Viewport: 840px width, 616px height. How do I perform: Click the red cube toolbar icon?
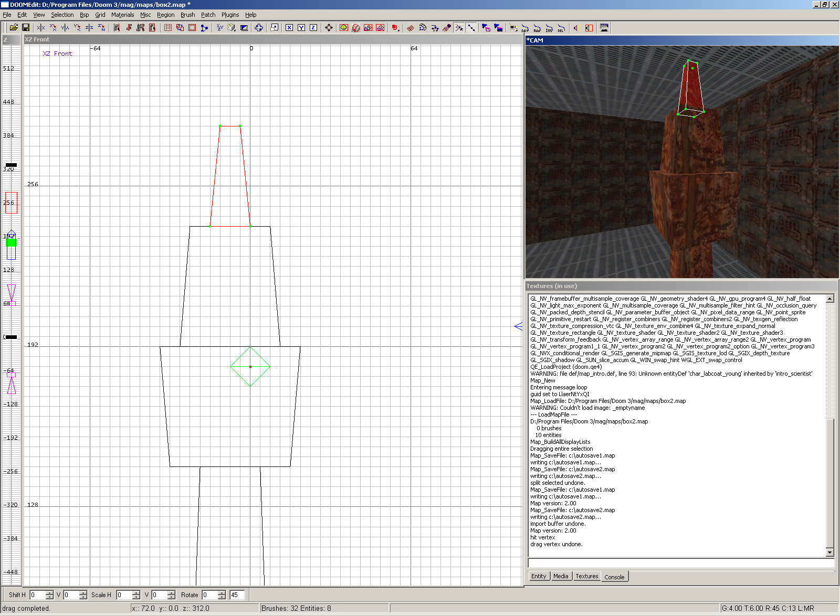click(x=395, y=28)
